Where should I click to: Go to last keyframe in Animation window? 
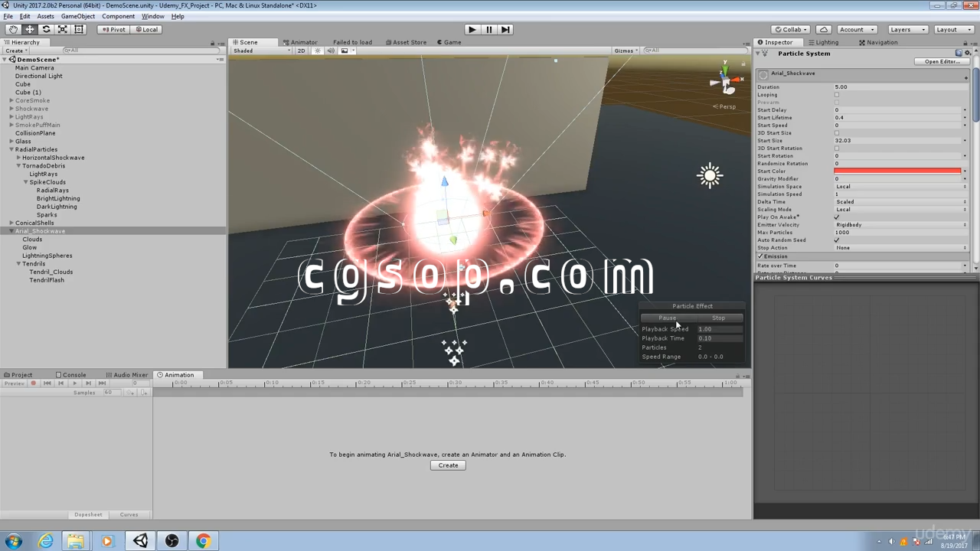coord(102,383)
